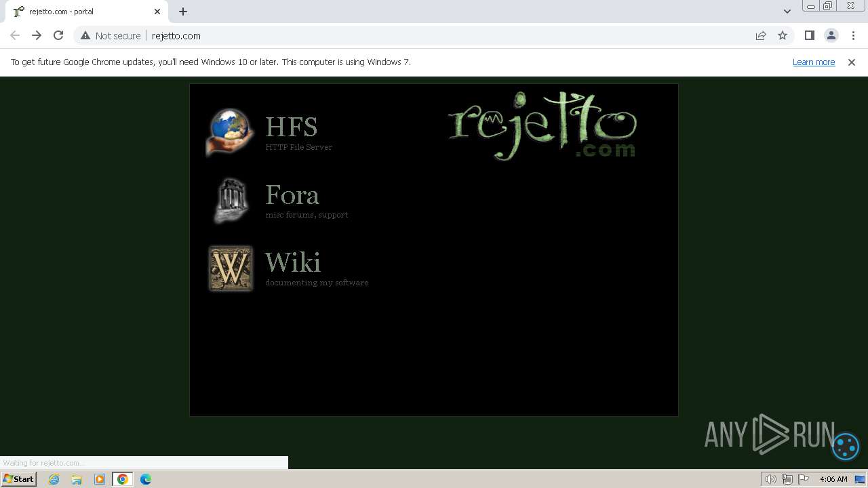Open Windows Media Player in taskbar
Screen dimensions: 868x488
[x=100, y=479]
